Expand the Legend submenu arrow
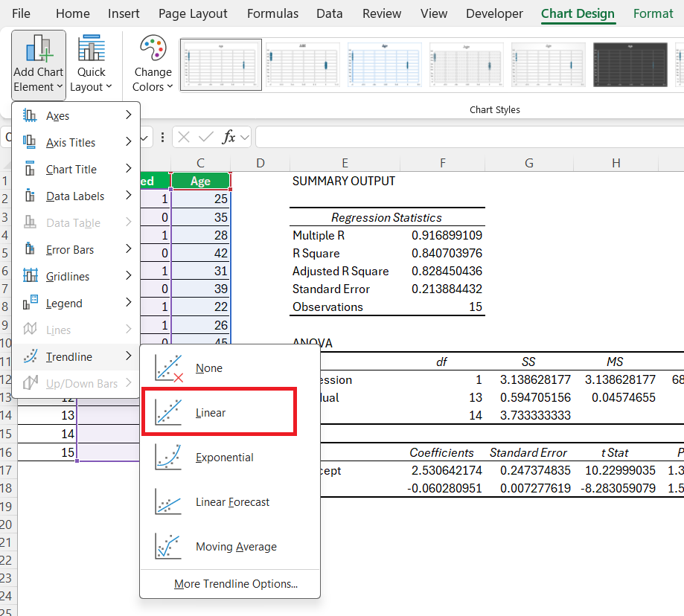This screenshot has width=684, height=616. click(128, 302)
